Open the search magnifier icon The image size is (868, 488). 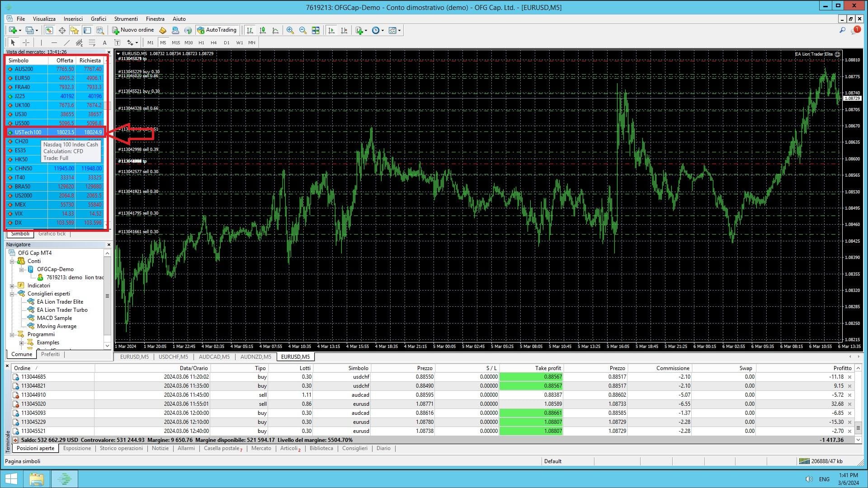click(842, 30)
